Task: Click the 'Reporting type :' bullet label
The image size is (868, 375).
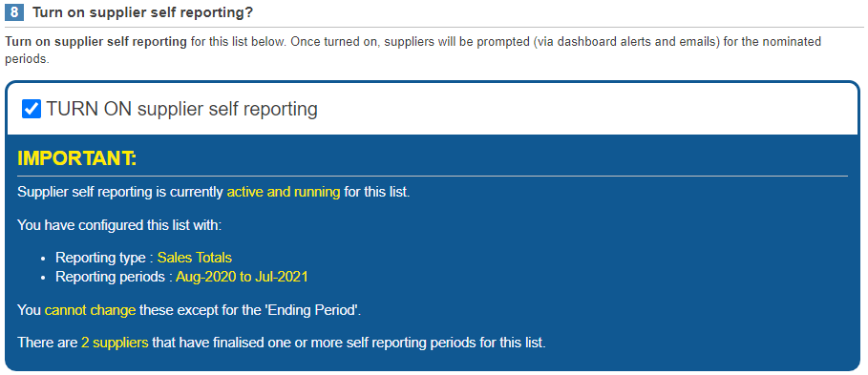Action: pos(105,258)
